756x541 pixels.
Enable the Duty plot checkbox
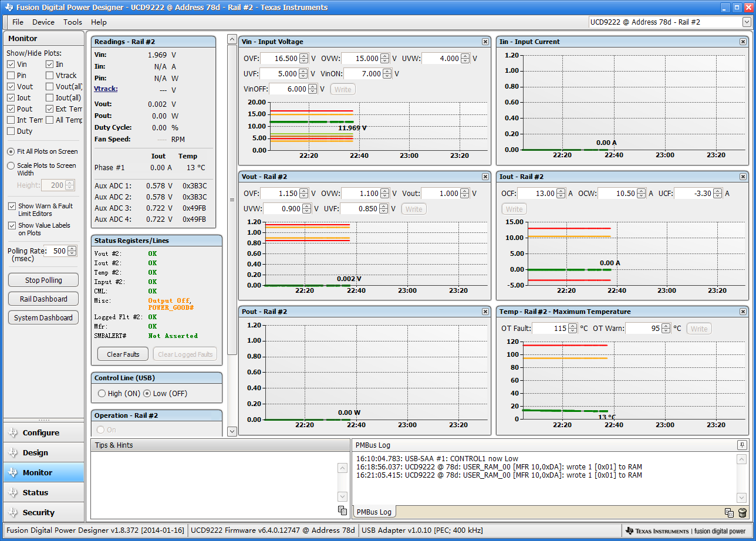pyautogui.click(x=11, y=131)
